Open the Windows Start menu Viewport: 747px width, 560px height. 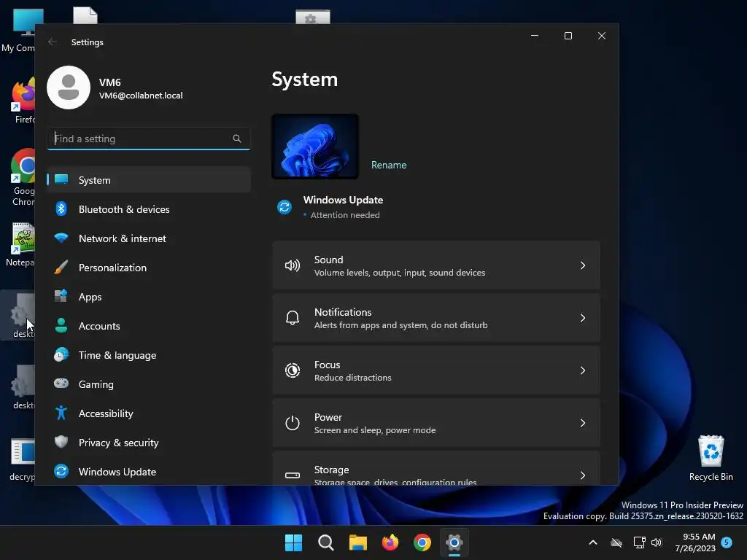pyautogui.click(x=293, y=542)
